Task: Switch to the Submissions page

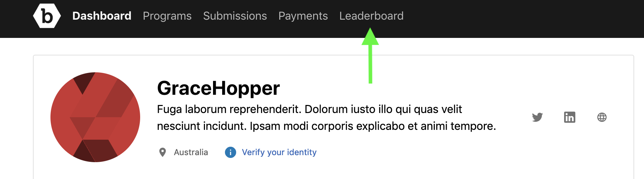Action: [235, 16]
